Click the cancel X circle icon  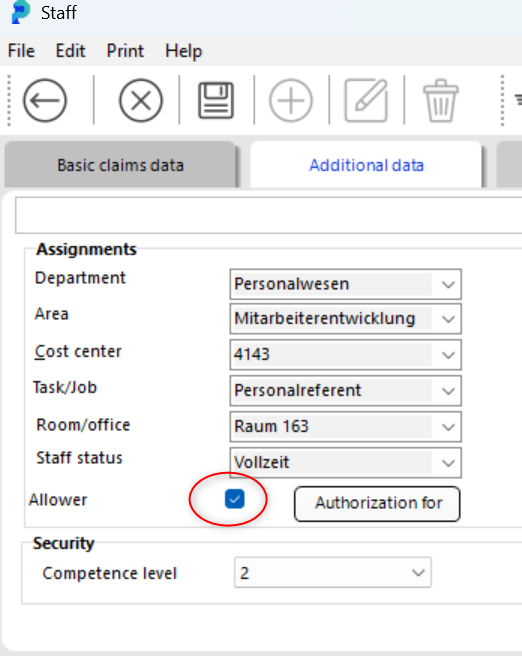pyautogui.click(x=141, y=100)
